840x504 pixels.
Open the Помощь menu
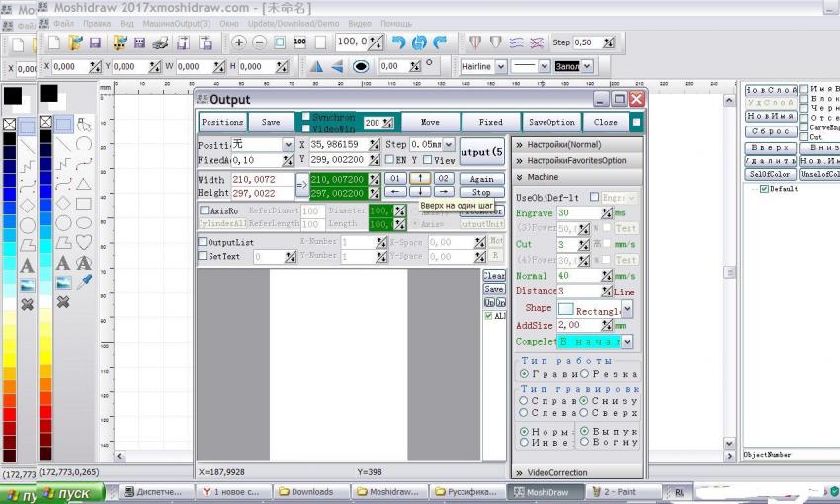(395, 22)
